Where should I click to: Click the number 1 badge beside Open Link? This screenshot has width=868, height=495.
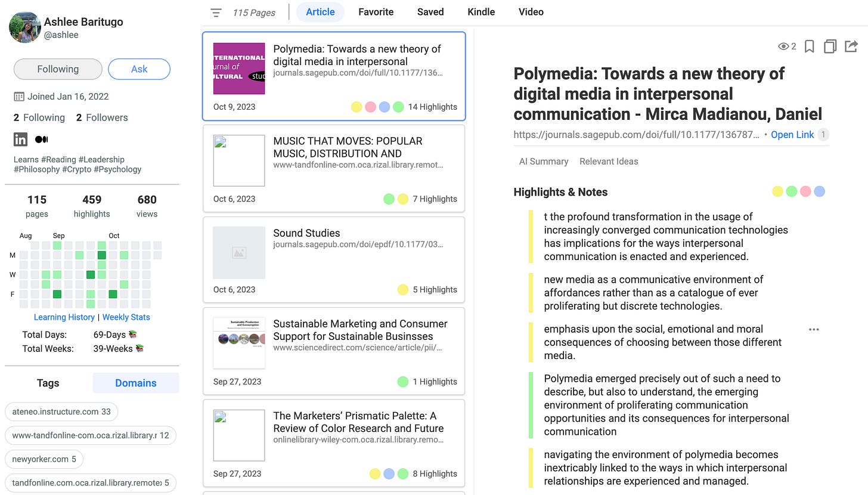tap(823, 135)
